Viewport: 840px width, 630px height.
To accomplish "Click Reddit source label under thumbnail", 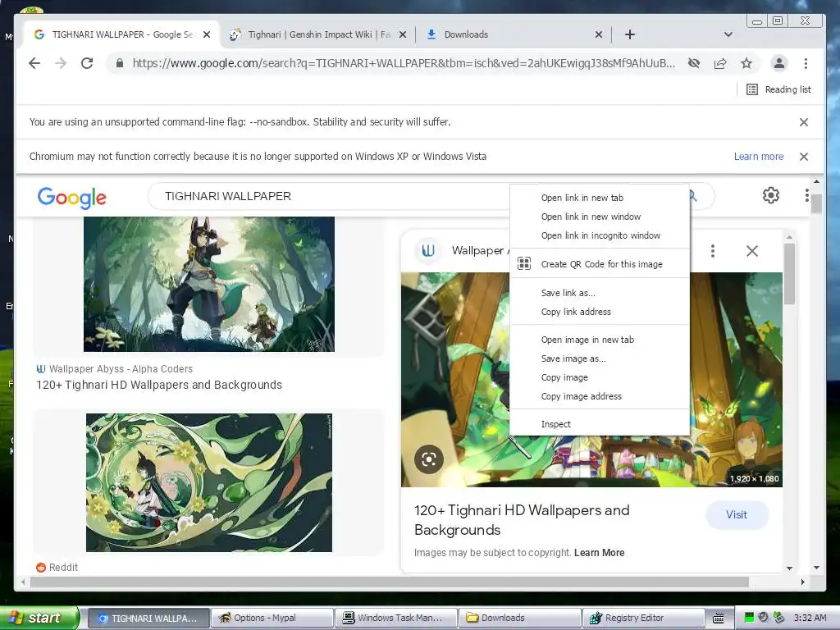I will click(63, 568).
